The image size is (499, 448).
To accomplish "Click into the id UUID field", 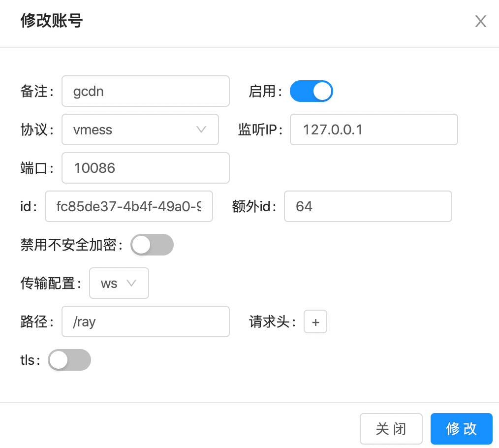I will point(129,206).
